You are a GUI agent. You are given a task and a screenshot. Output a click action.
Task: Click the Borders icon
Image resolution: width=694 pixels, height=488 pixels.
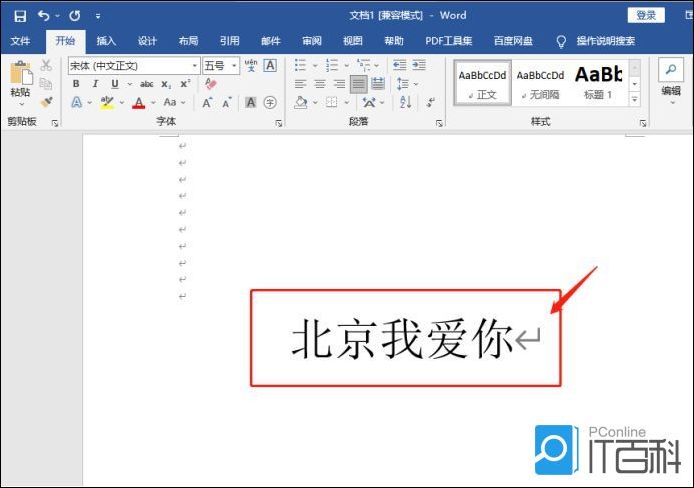332,103
